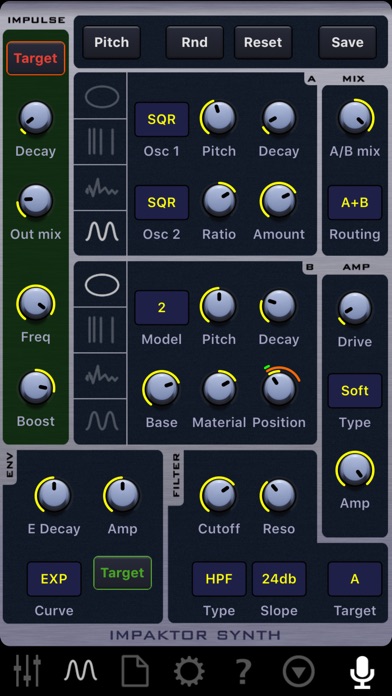Viewport: 392px width, 696px height.
Task: Select the noise waveform icon in section A
Action: tap(102, 188)
